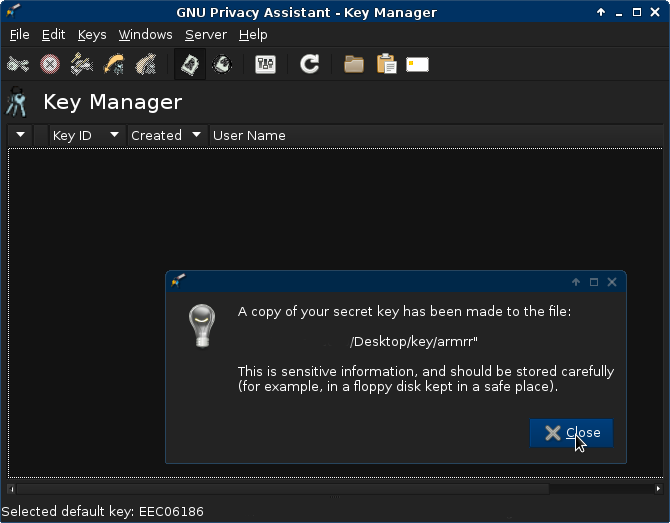Click the export keys toolbar icon
The width and height of the screenshot is (670, 523).
[146, 65]
